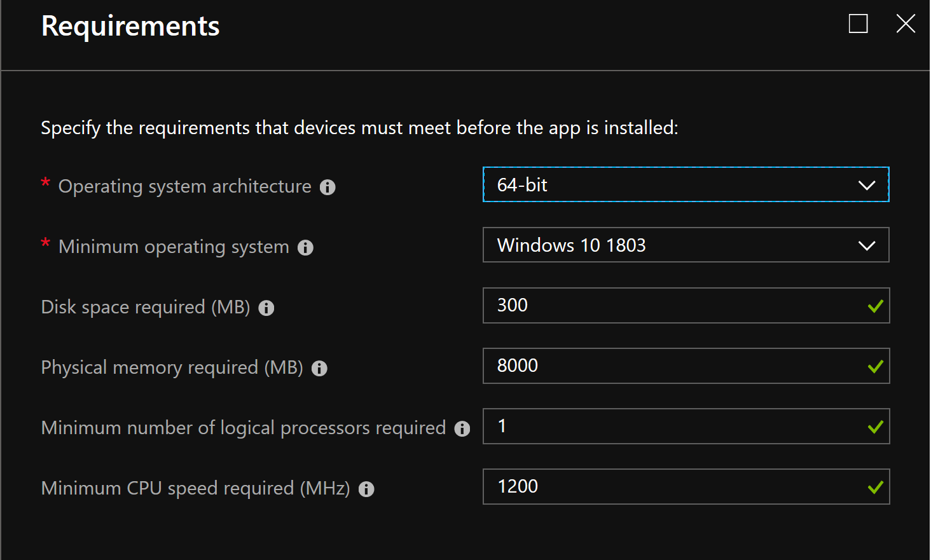
Task: Click the logical processors field containing 1
Action: (x=686, y=426)
